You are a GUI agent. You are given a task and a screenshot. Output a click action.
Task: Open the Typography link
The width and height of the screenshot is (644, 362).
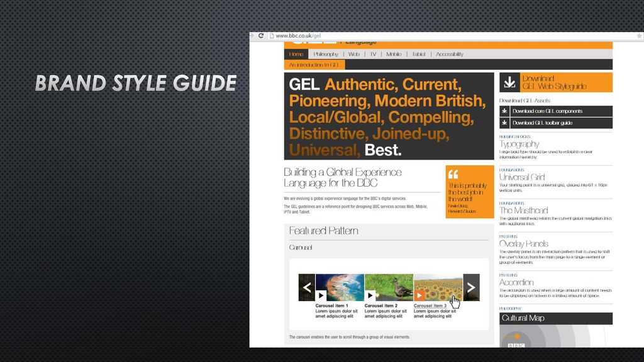pos(519,144)
